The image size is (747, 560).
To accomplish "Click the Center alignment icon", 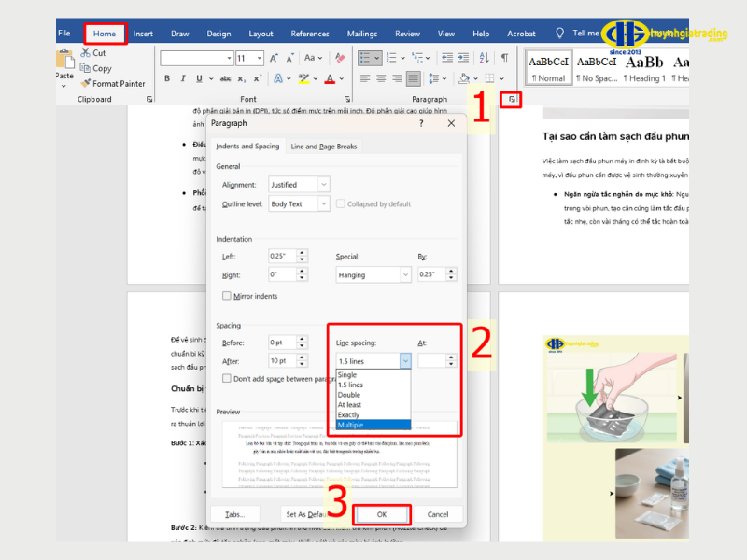I will pos(381,78).
